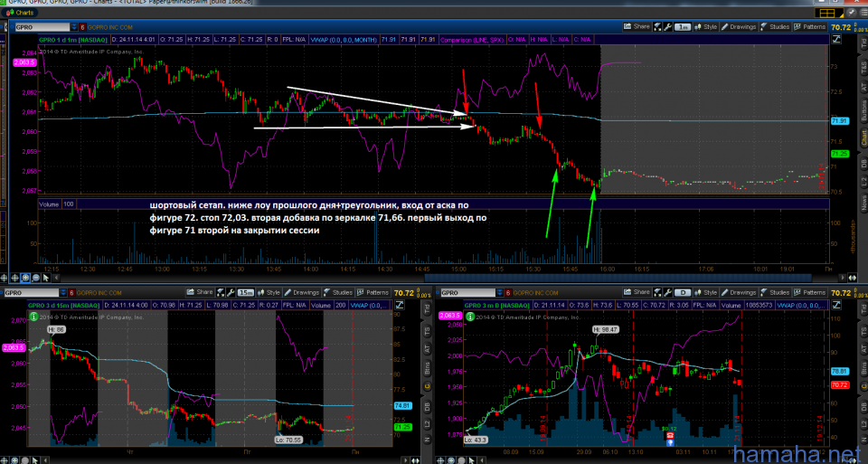Click Patterns in the bottom-right chart toolbar

tap(809, 293)
